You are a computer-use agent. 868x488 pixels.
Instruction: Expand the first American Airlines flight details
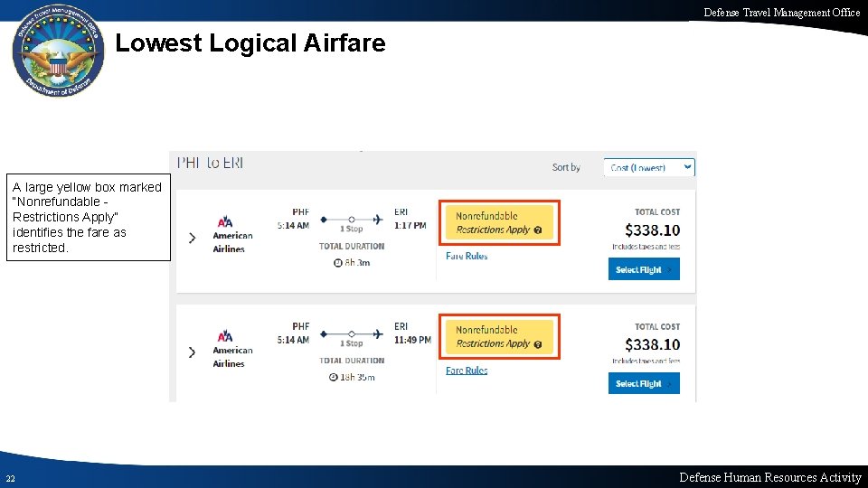click(x=192, y=238)
